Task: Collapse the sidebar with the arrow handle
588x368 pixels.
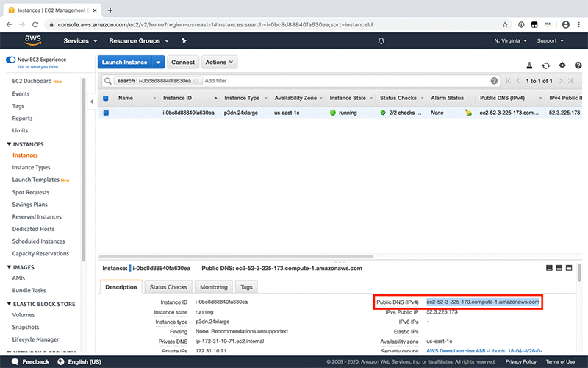Action: click(91, 102)
